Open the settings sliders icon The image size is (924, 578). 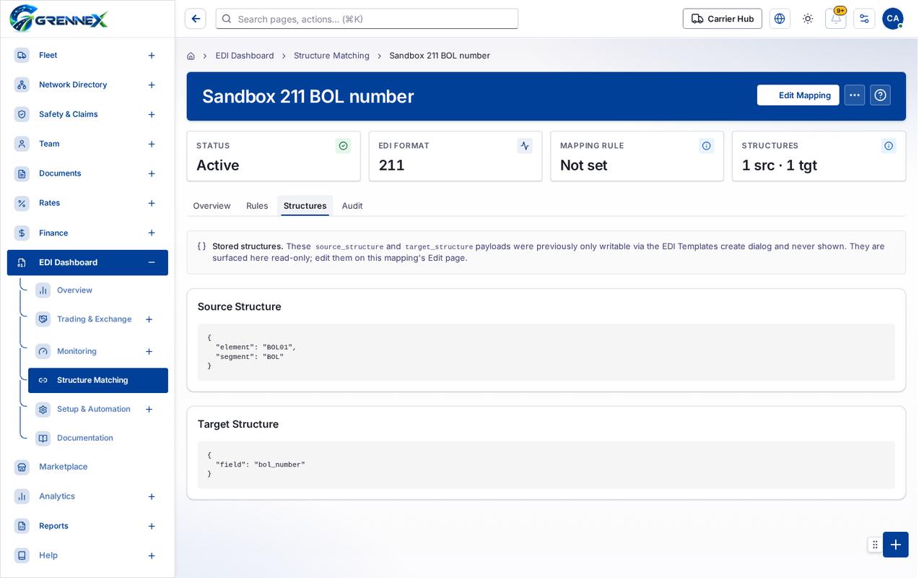864,19
